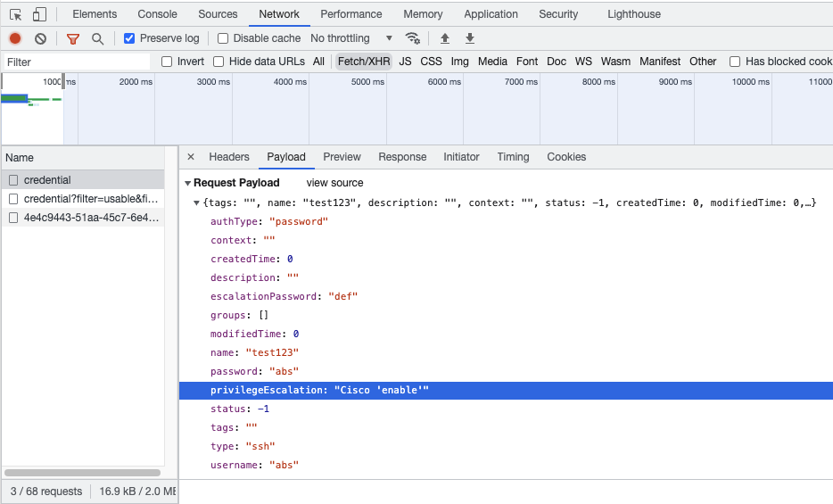The width and height of the screenshot is (833, 504).
Task: Stop recording network log
Action: (x=15, y=38)
